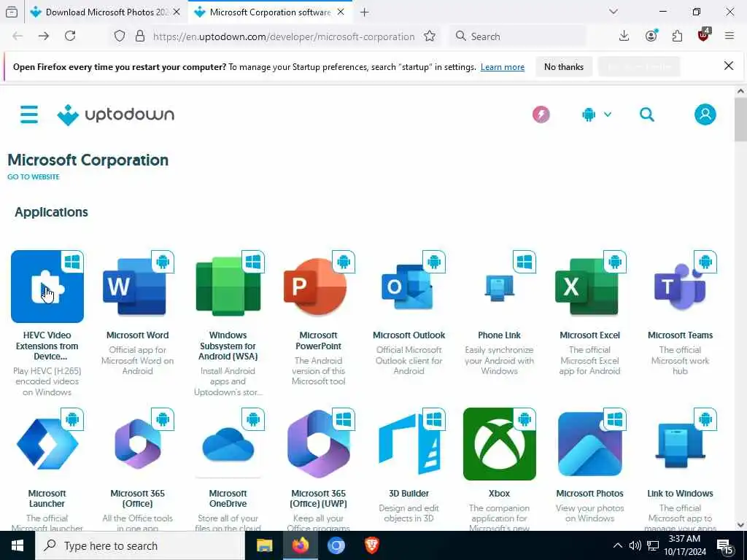Follow the Learn more startup link
The width and height of the screenshot is (747, 560).
pos(502,67)
